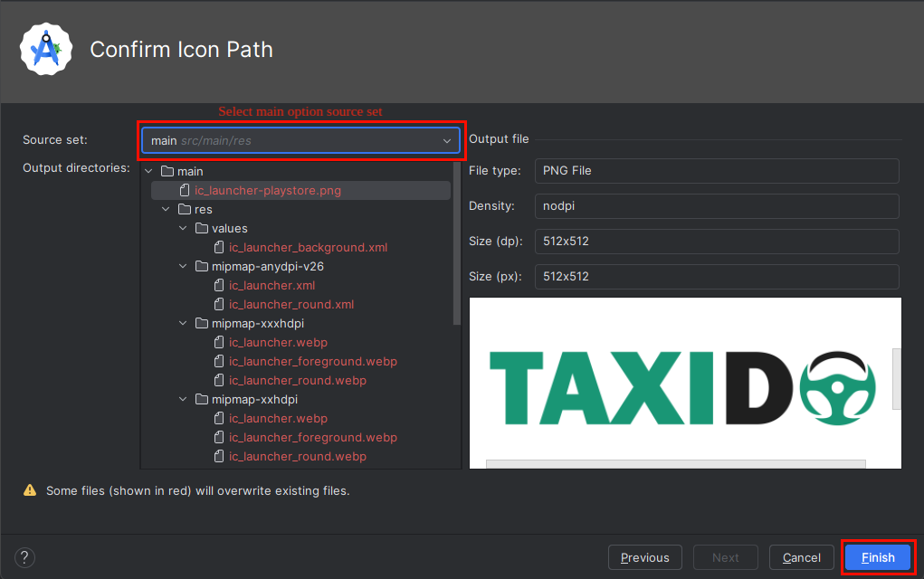
Task: Click the Android Studio logo icon
Action: tap(46, 50)
